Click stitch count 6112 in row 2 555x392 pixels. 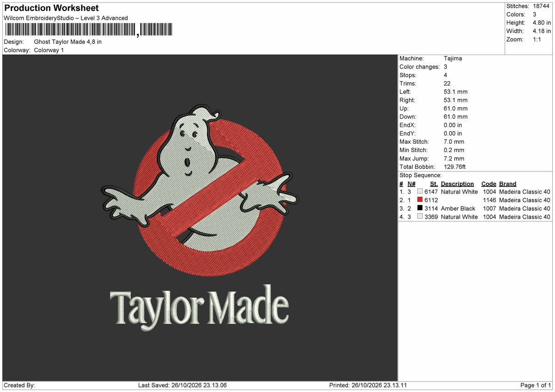coord(431,200)
